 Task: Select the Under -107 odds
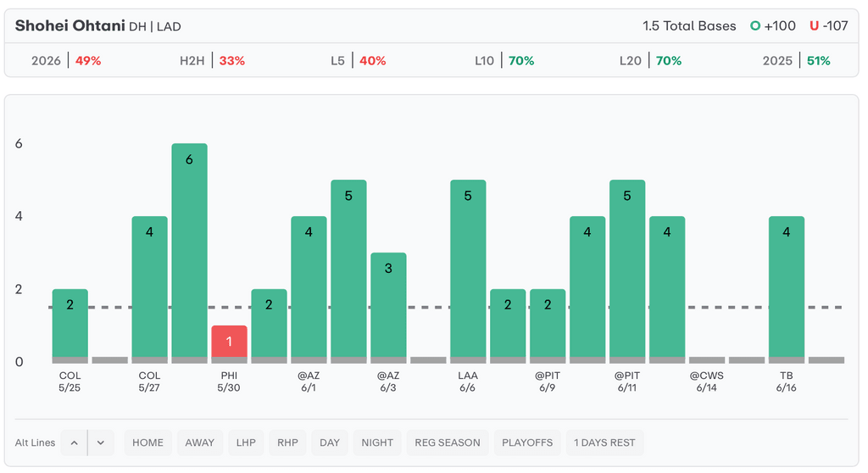pyautogui.click(x=829, y=26)
